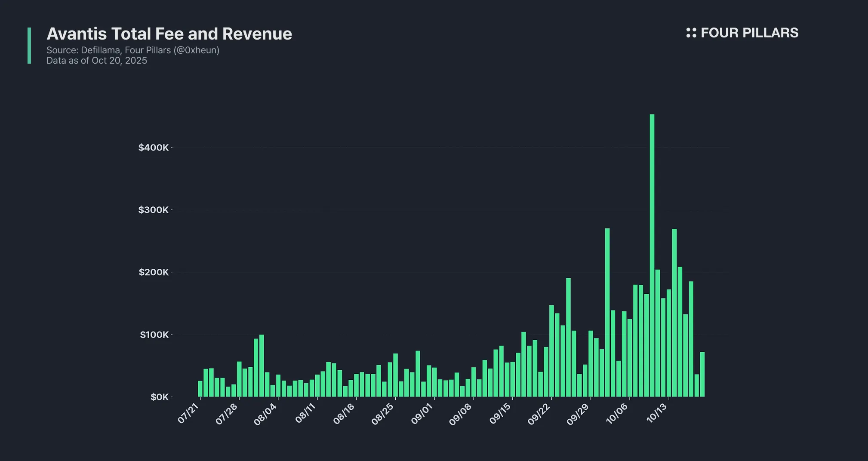Click the Avantis Total Fee and Revenue title
868x461 pixels.
(169, 34)
